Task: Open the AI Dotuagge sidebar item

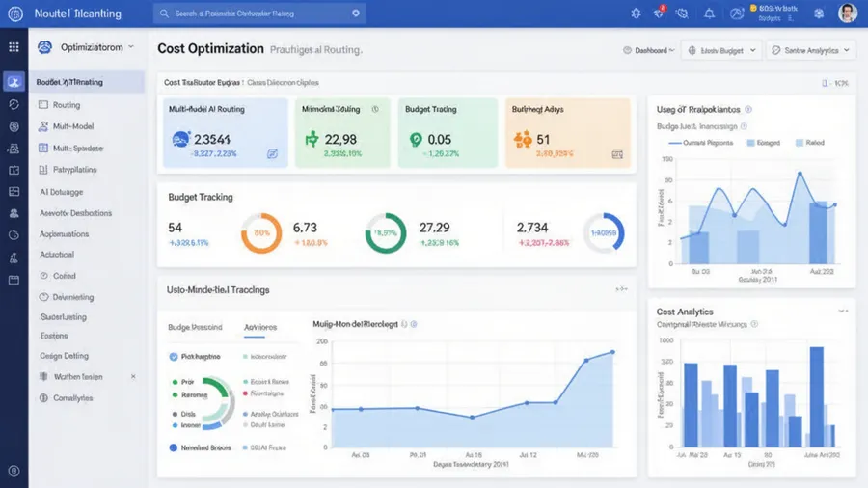Action: pyautogui.click(x=61, y=192)
